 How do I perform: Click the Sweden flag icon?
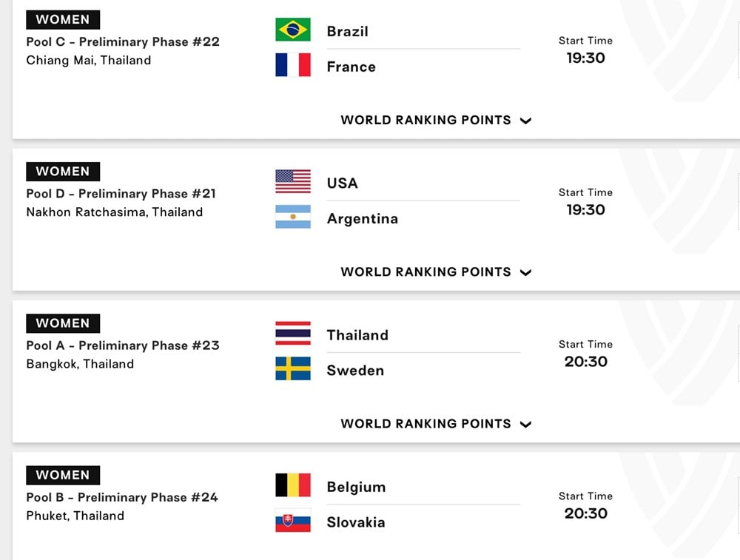pyautogui.click(x=292, y=368)
